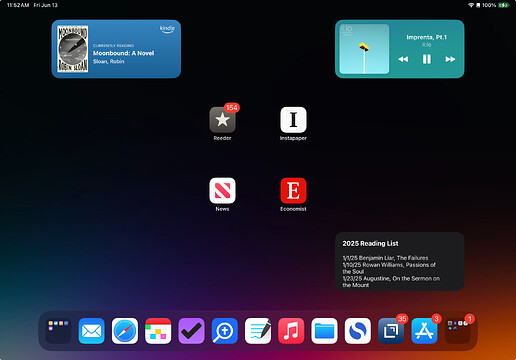
Task: Open Mail from the dock
Action: click(91, 331)
